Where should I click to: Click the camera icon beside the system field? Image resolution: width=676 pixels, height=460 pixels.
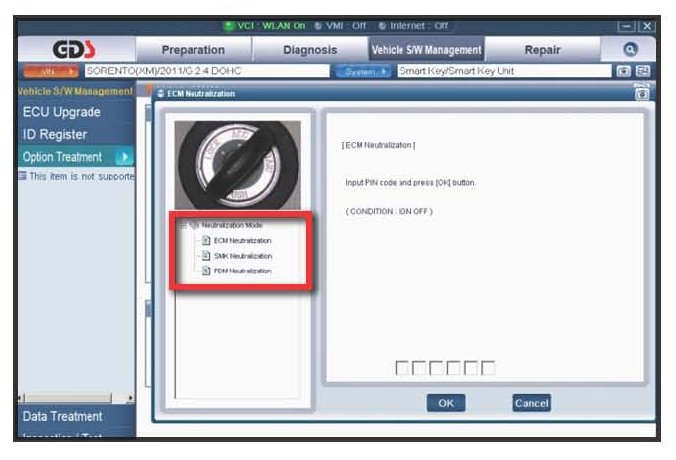click(625, 71)
